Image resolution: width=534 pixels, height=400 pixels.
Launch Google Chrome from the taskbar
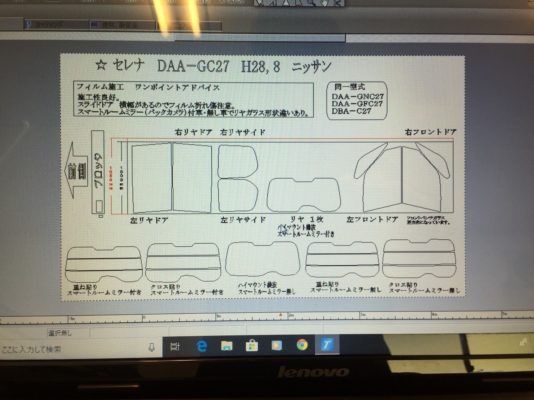(x=302, y=345)
